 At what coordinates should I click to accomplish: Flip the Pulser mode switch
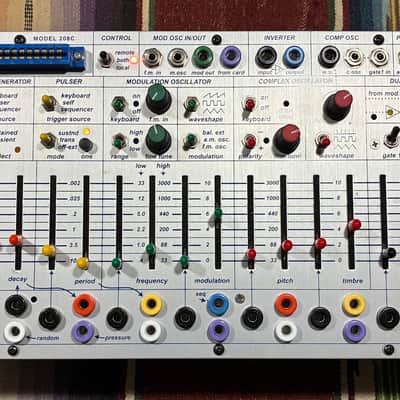coord(48,140)
